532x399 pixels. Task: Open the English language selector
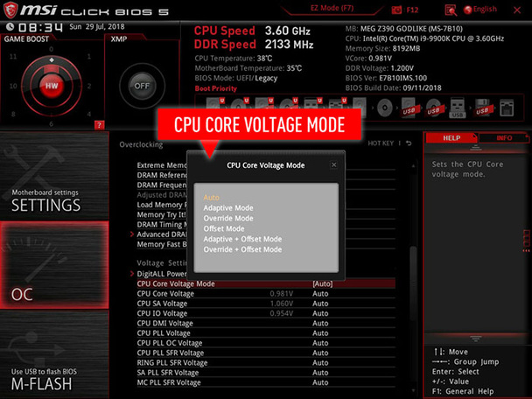coord(479,9)
